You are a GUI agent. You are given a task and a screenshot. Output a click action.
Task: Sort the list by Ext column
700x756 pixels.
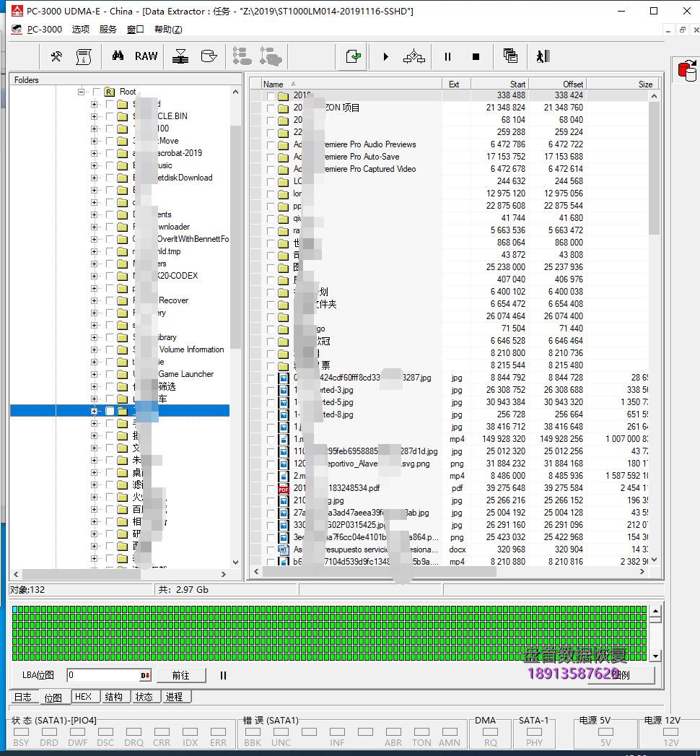pos(456,84)
